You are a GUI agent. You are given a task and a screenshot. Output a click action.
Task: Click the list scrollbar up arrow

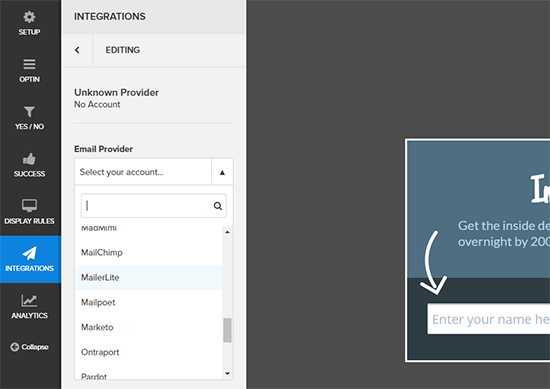227,232
